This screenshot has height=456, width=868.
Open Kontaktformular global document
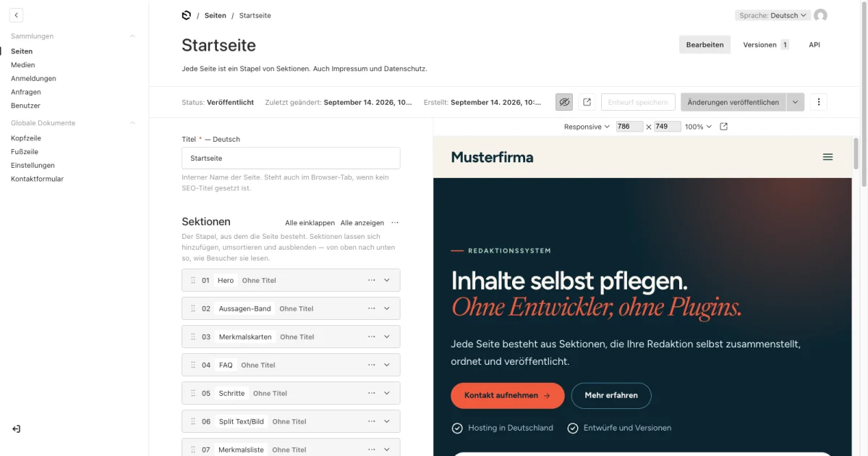(x=37, y=179)
